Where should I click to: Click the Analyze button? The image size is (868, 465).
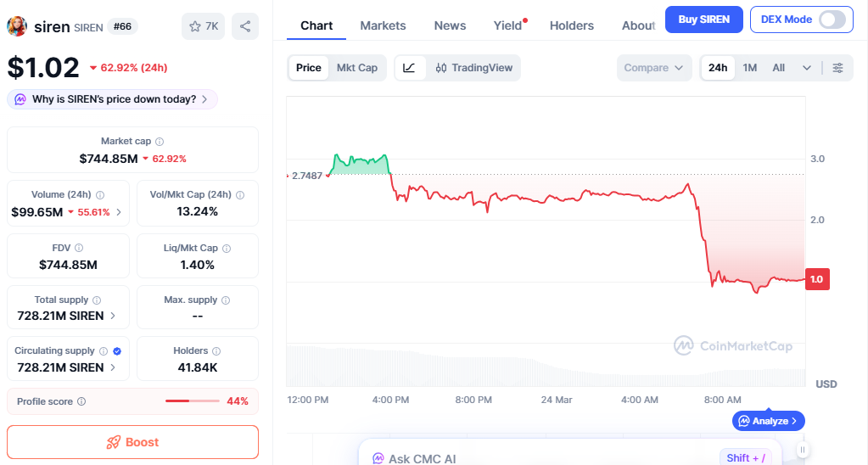pyautogui.click(x=769, y=421)
